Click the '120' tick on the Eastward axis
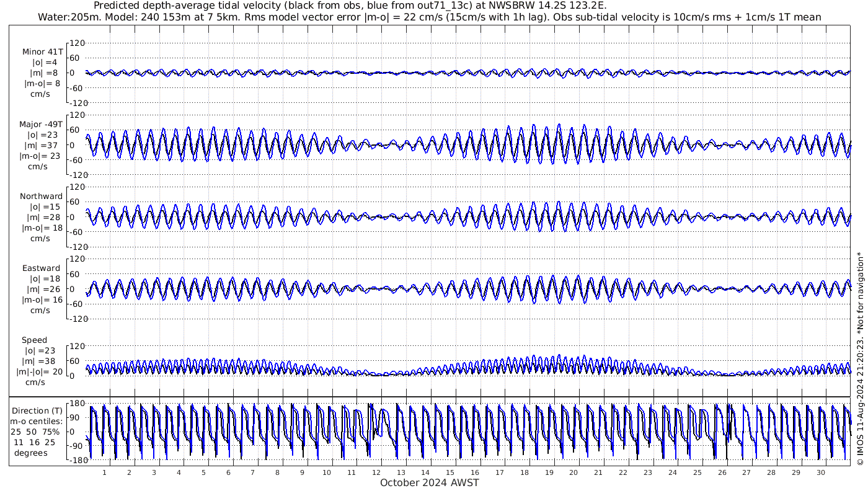The height and width of the screenshot is (496, 868). tap(76, 259)
